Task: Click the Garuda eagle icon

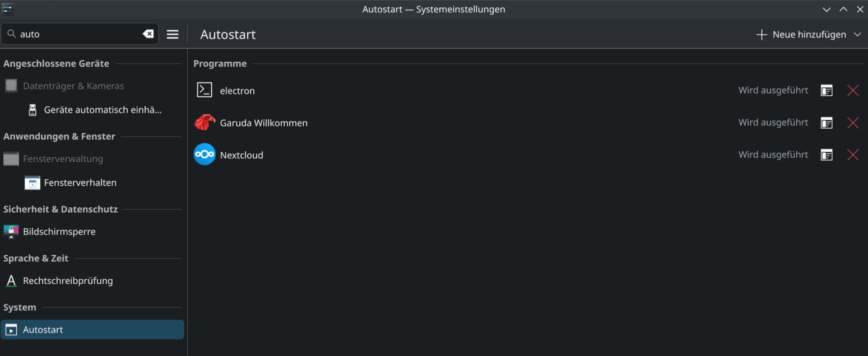Action: point(205,123)
